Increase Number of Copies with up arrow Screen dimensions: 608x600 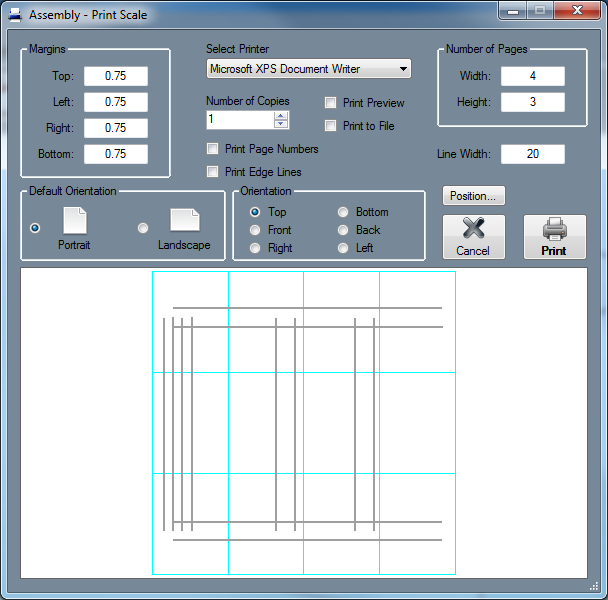[x=281, y=116]
